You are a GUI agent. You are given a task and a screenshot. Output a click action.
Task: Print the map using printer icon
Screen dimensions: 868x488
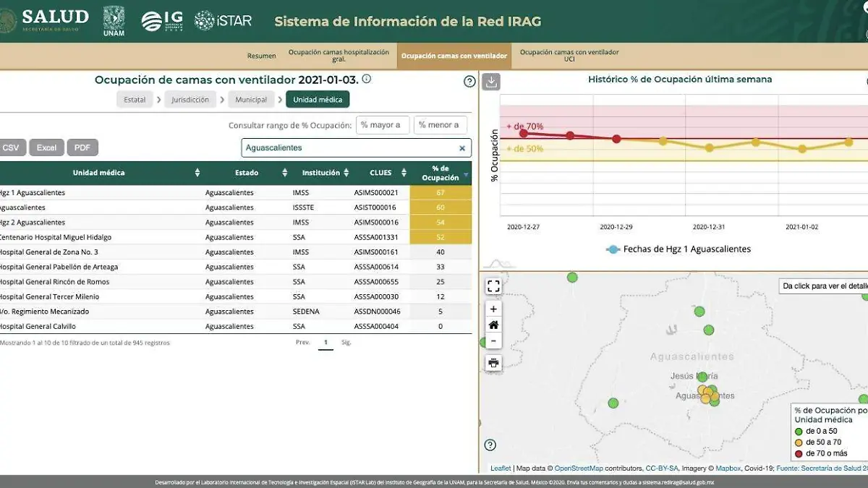click(493, 363)
